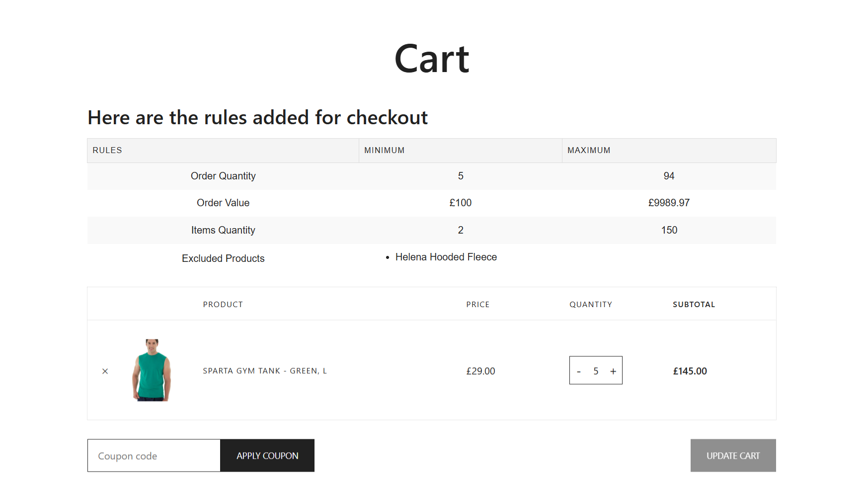Click the QUANTITY column header

click(x=591, y=304)
